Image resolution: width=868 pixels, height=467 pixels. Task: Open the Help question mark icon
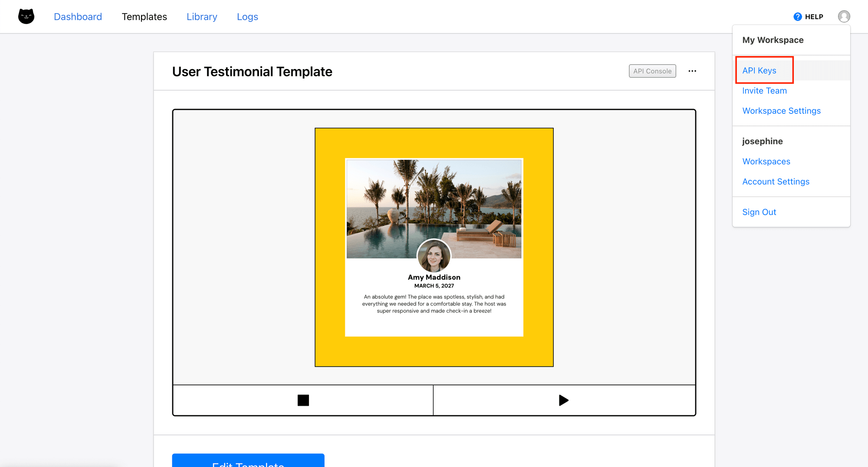797,17
